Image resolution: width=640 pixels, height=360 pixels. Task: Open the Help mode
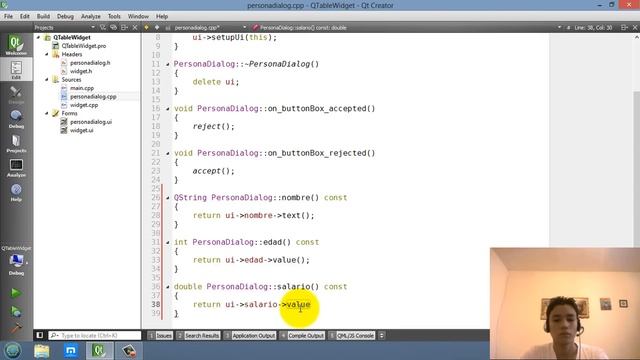[x=16, y=192]
